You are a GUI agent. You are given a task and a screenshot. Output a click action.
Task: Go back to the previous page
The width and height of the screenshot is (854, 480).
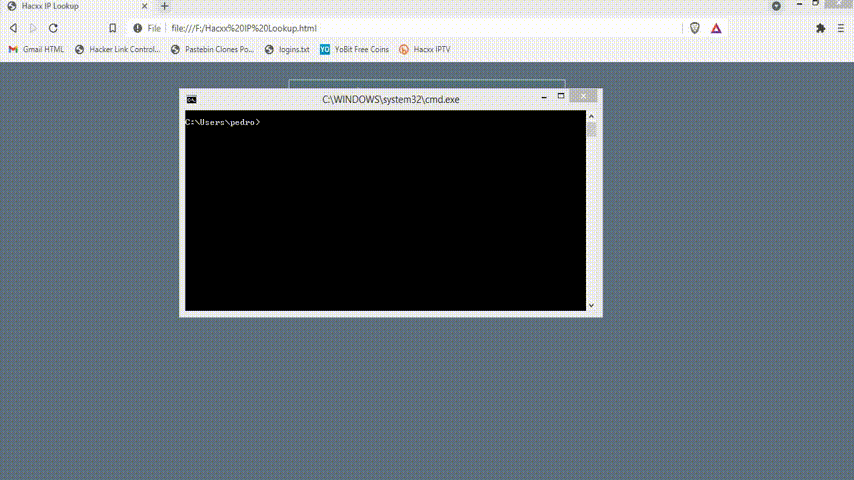click(x=13, y=28)
